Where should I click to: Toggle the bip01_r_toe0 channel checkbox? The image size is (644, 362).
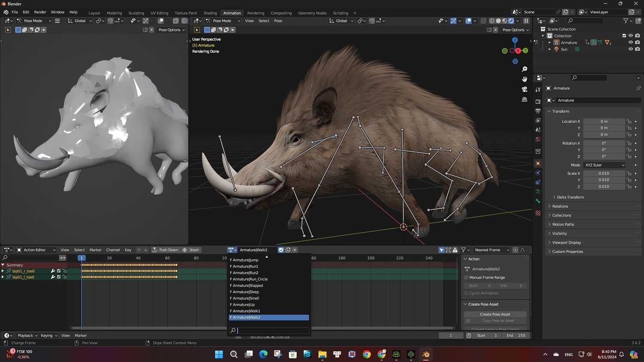coord(59,271)
